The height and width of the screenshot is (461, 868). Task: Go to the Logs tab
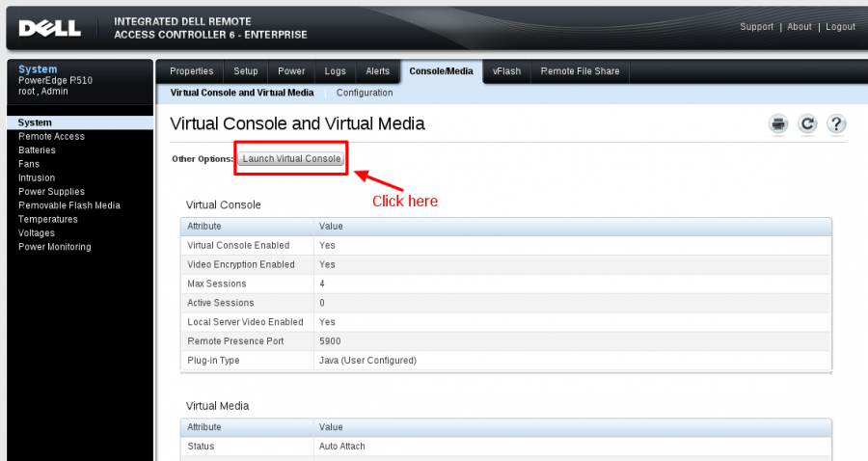(x=335, y=71)
